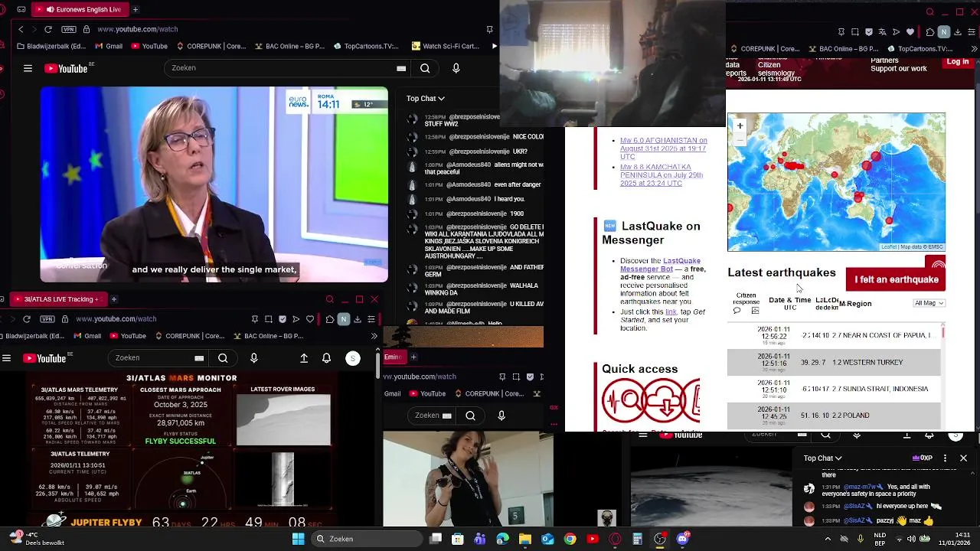The image size is (980, 551).
Task: Show hidden system tray icons
Action: point(828,539)
